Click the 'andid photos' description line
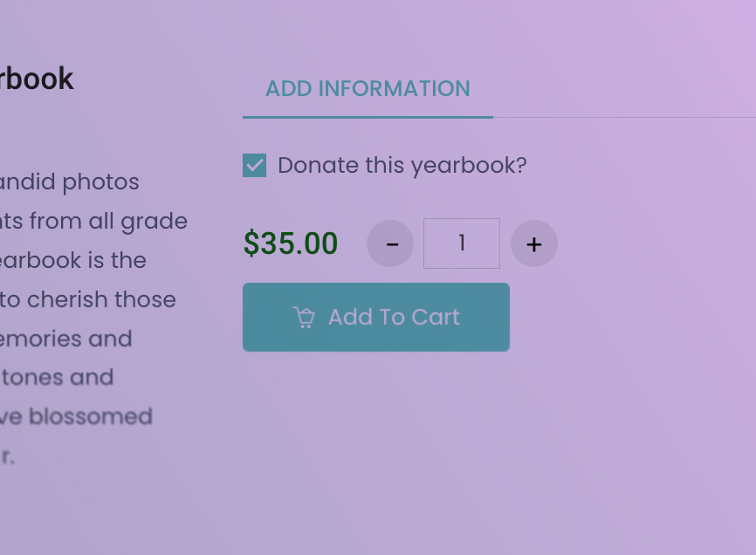 [70, 182]
